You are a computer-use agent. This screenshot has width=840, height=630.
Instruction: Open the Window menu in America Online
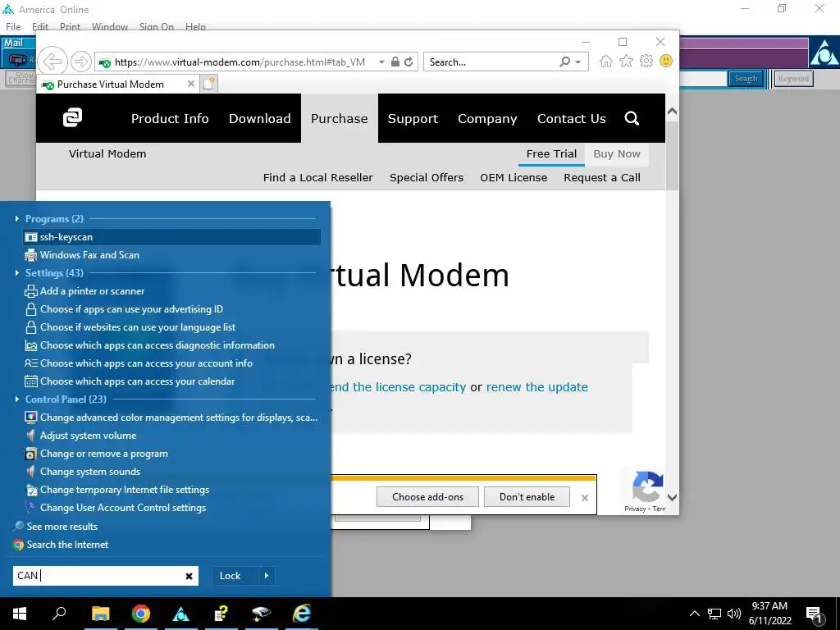[x=110, y=26]
